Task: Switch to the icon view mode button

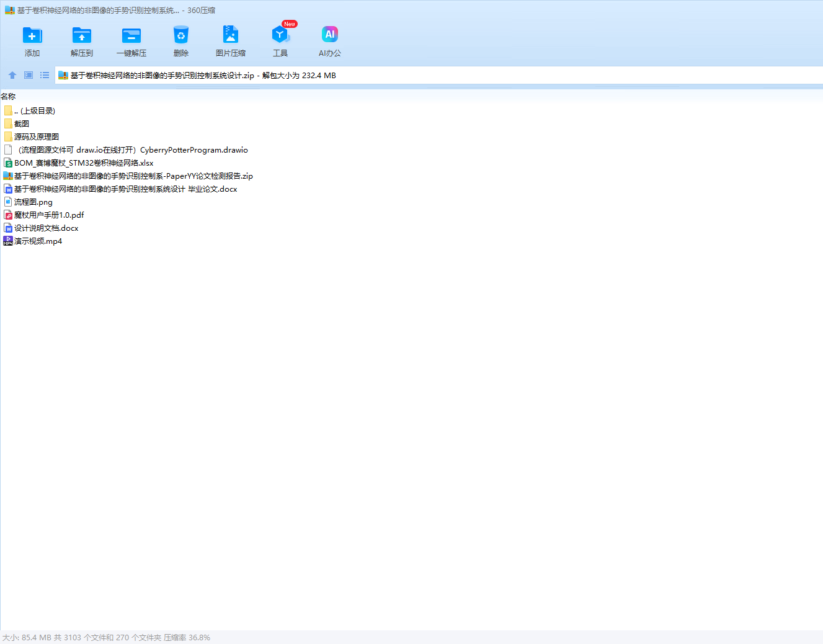Action: [x=29, y=75]
